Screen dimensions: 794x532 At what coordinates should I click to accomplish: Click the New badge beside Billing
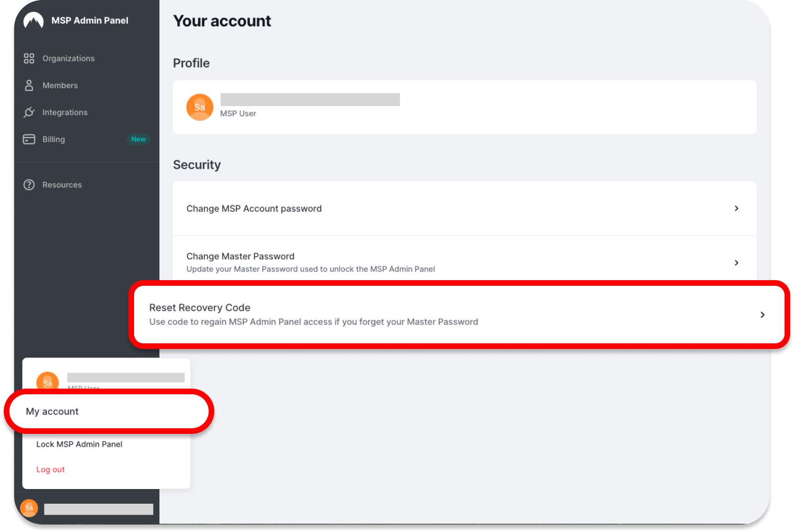click(x=138, y=139)
